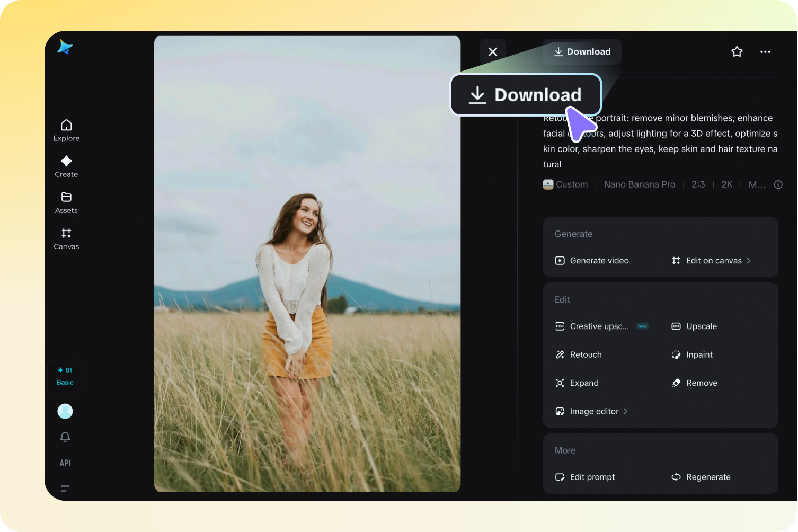
Task: Select the Expand tool
Action: pos(584,383)
